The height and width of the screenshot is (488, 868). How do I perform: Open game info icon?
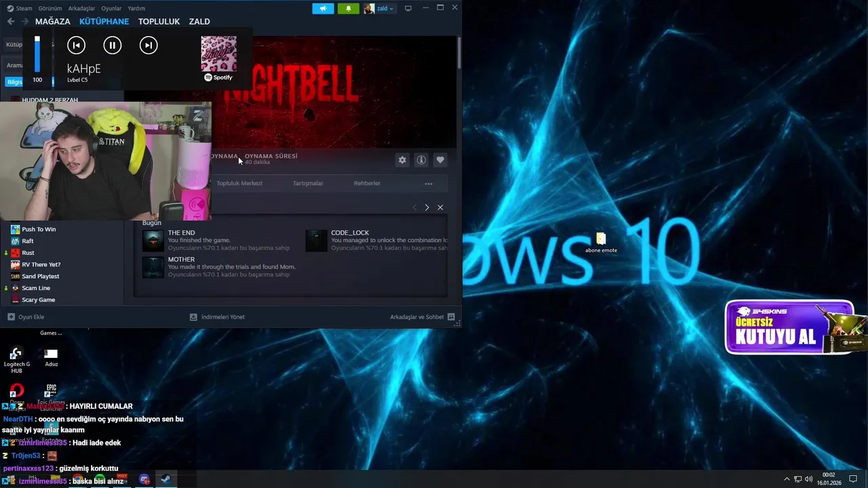[421, 160]
